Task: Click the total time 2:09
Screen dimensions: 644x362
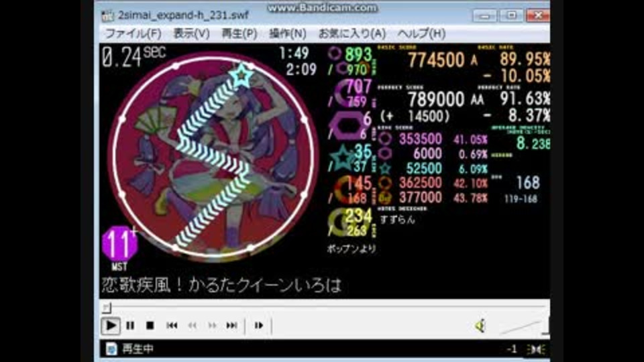Action: [x=301, y=69]
